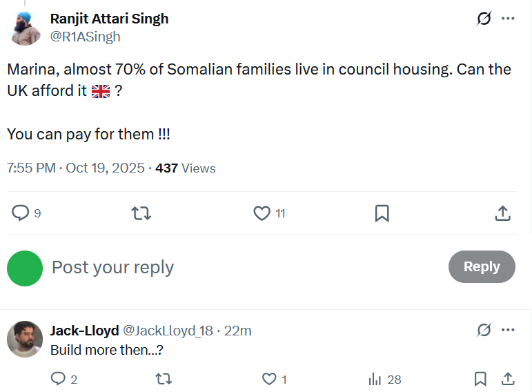Click the reply icon on main post
Viewport: 532px width, 392px height.
tap(21, 213)
